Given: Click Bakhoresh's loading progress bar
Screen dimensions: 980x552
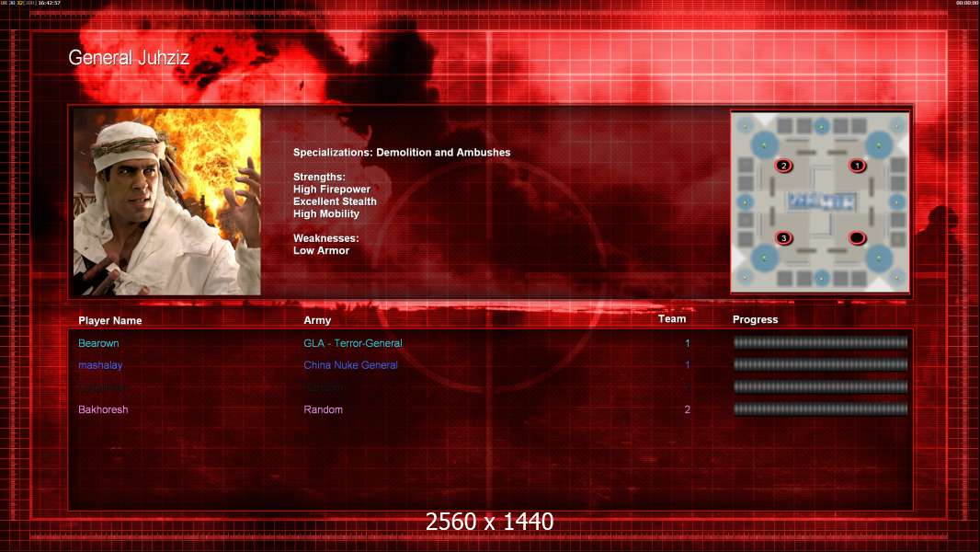Looking at the screenshot, I should point(820,409).
